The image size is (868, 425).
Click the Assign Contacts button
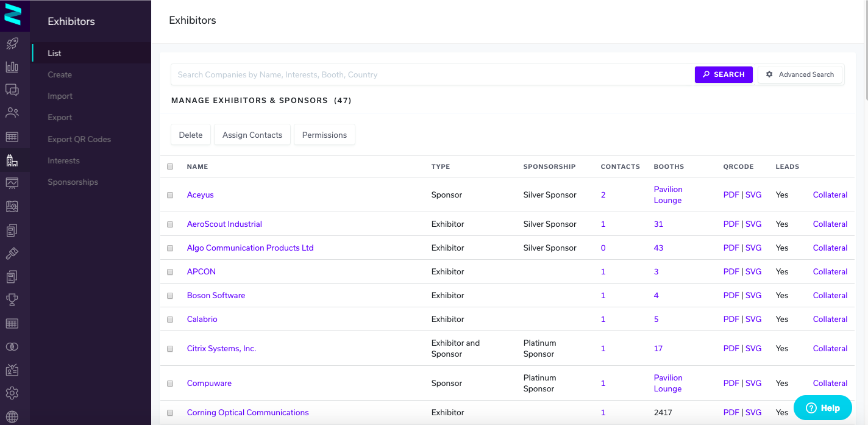[x=252, y=135]
